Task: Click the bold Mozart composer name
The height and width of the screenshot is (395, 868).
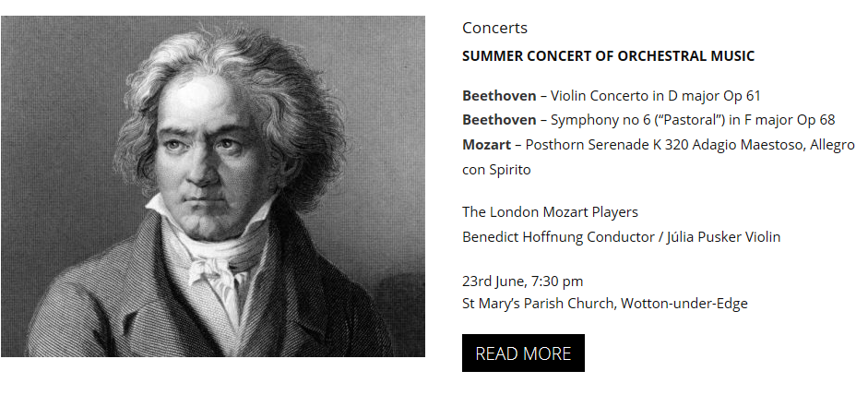Action: pyautogui.click(x=485, y=145)
